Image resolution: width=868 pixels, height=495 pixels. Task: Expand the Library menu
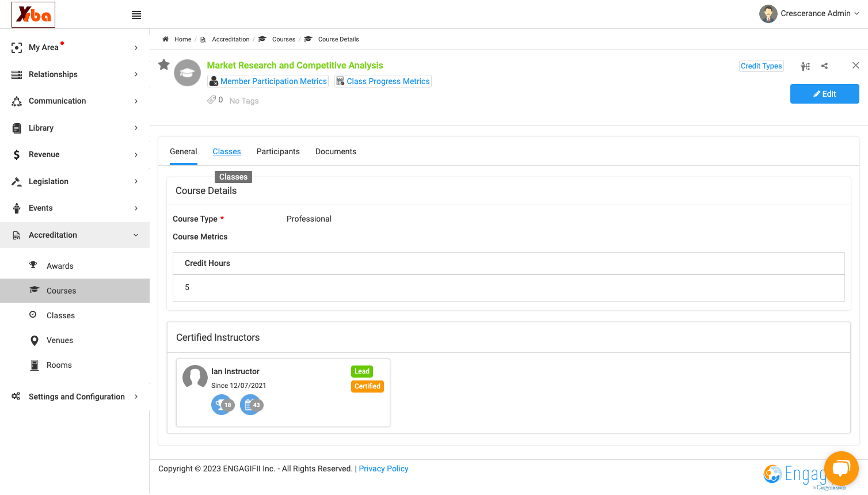tap(75, 128)
